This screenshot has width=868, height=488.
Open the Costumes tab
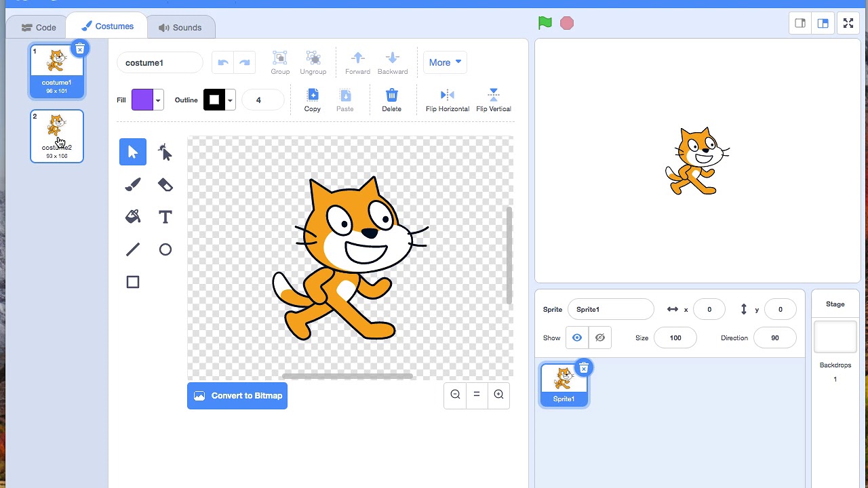click(x=107, y=26)
